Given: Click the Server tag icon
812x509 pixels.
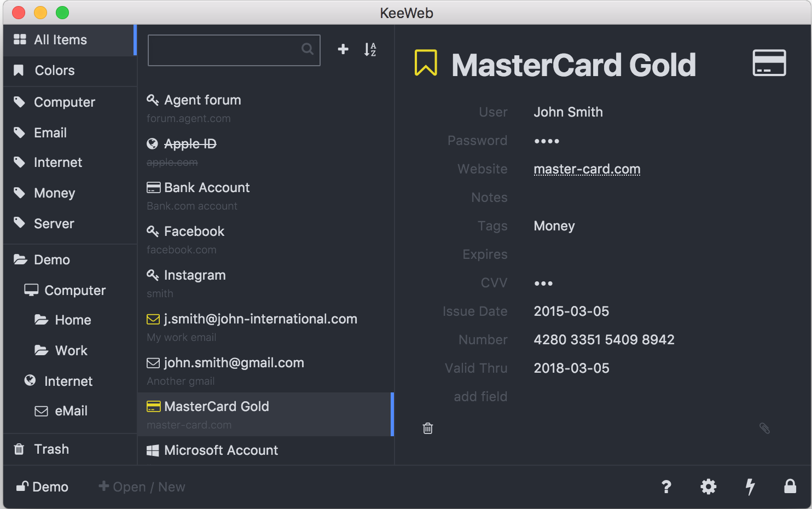Looking at the screenshot, I should point(20,223).
